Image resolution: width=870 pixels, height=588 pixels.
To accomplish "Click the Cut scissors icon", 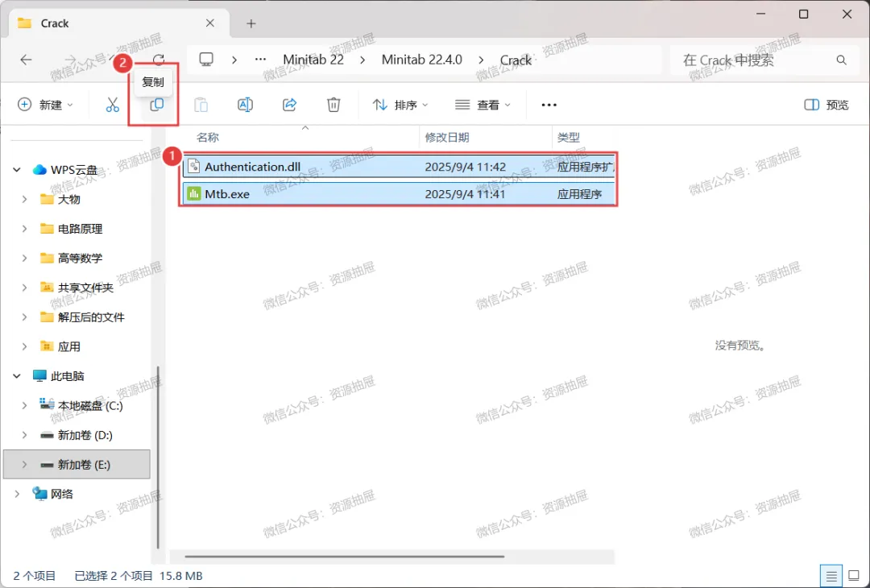I will click(x=113, y=105).
